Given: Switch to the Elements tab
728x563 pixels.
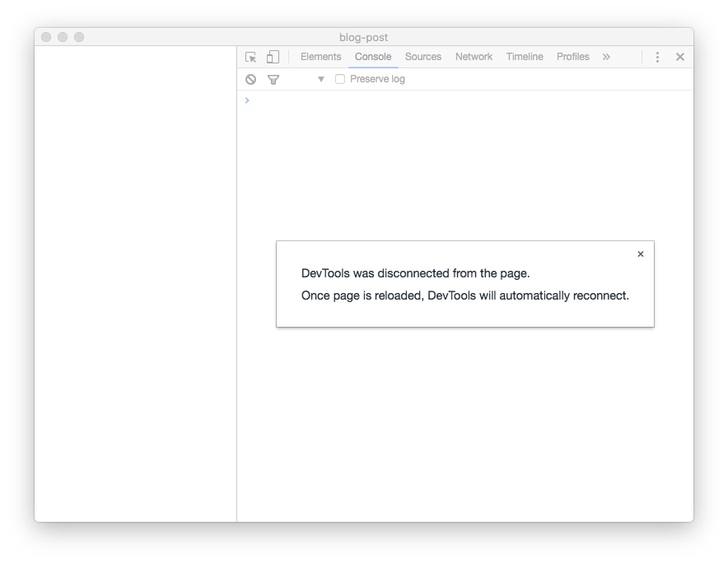Looking at the screenshot, I should pyautogui.click(x=320, y=57).
